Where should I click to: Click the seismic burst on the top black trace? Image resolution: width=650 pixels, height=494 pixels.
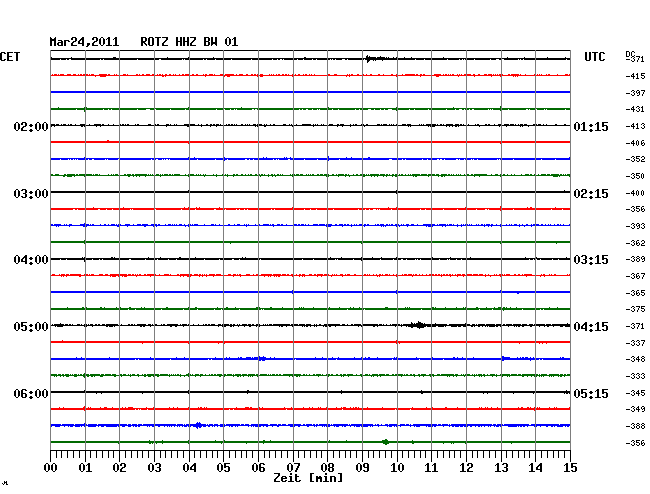point(375,59)
